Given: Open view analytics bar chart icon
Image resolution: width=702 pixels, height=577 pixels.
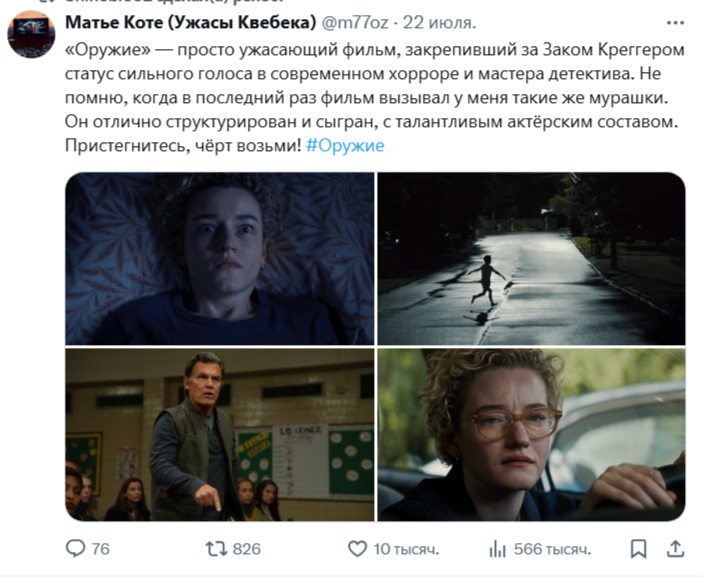Looking at the screenshot, I should (497, 549).
